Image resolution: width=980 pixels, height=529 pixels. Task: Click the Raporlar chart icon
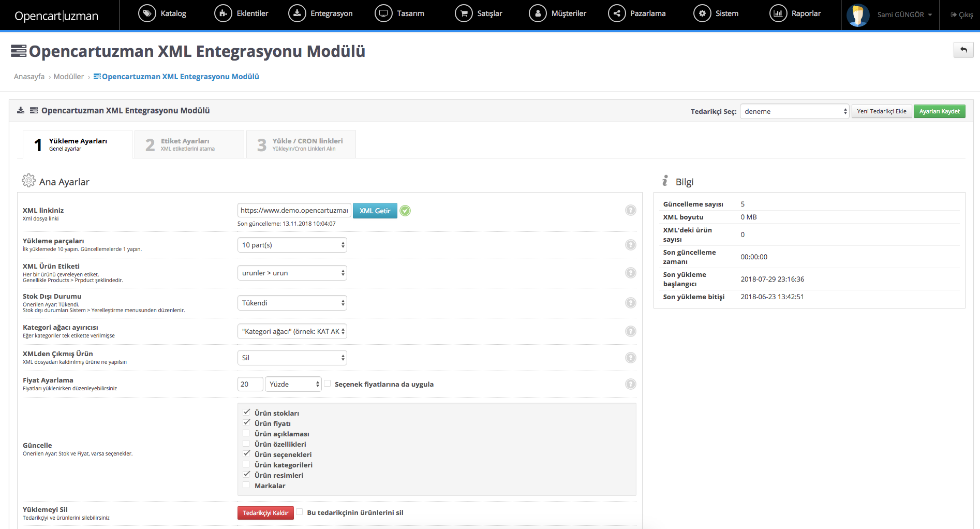(x=778, y=13)
